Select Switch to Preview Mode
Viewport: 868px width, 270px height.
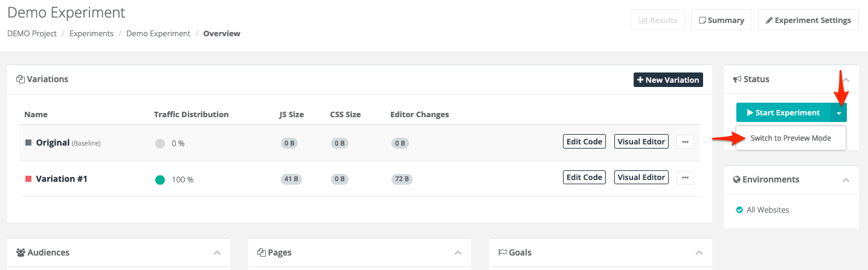[x=791, y=138]
